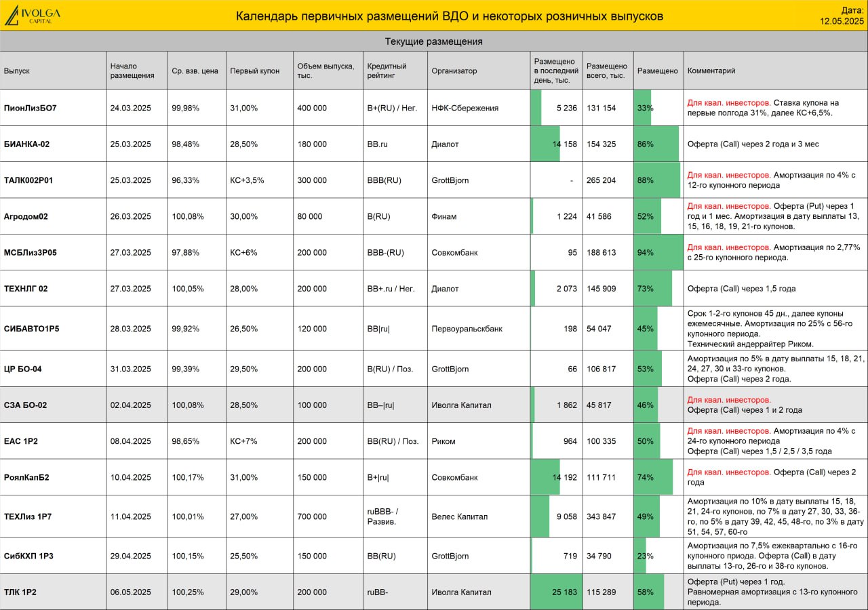The image size is (868, 610).
Task: Click the 'Кредитный рейтинг' column header
Action: 387,70
